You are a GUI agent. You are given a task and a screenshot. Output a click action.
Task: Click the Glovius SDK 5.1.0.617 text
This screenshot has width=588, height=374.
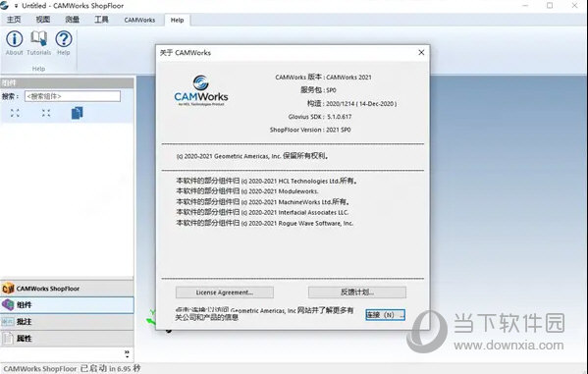[320, 117]
